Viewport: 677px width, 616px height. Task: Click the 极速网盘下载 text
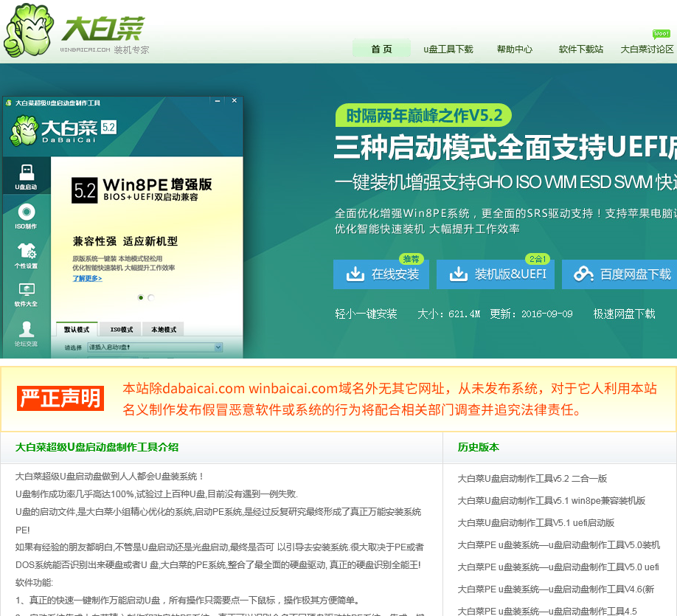pyautogui.click(x=625, y=314)
